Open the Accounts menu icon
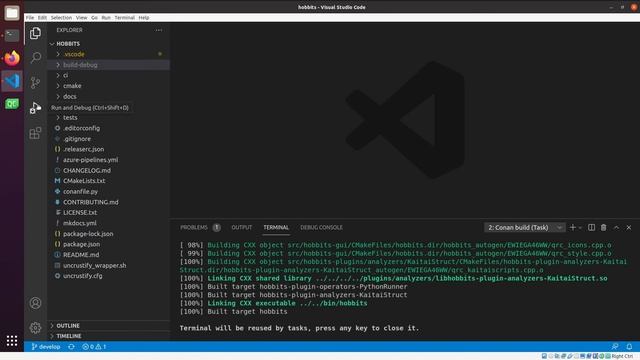Viewport: 640px width, 360px height. [36, 303]
